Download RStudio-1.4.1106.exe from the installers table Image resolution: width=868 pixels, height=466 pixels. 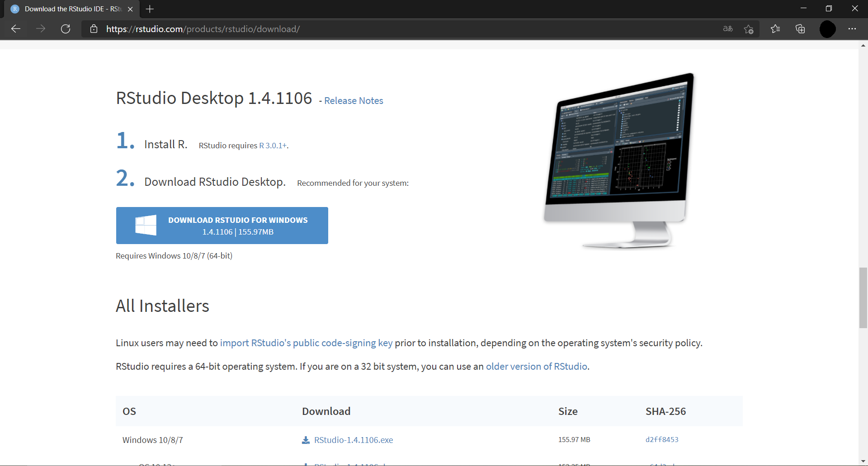(354, 439)
